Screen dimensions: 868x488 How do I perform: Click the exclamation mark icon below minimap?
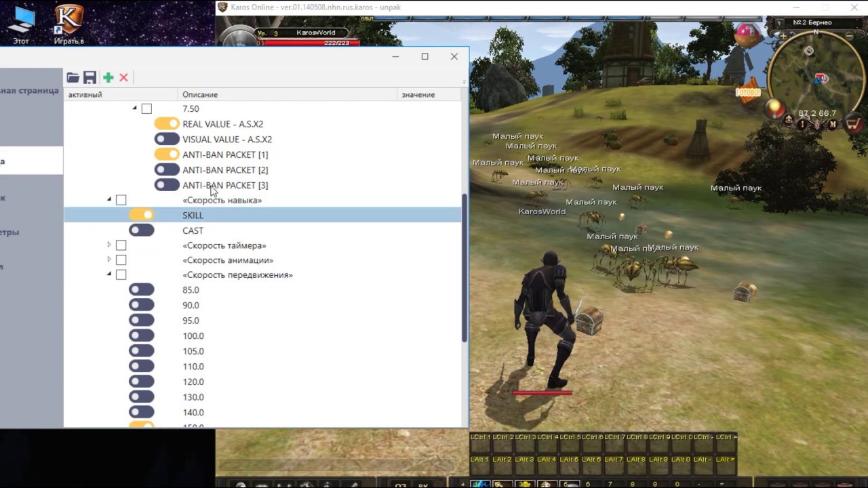pos(803,125)
